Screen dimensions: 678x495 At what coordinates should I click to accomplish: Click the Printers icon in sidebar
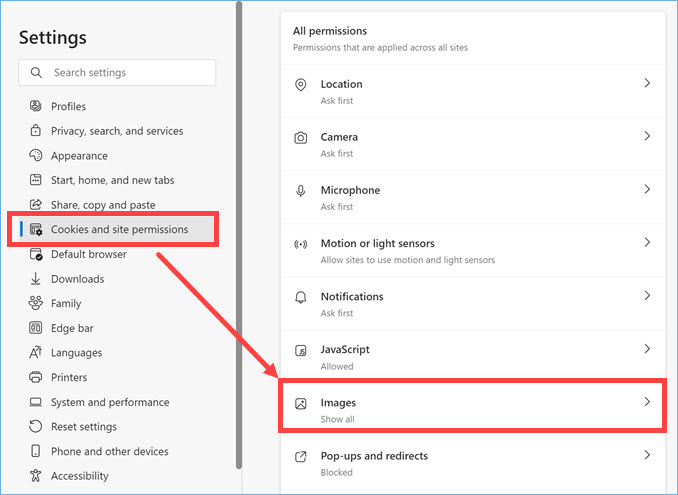(x=36, y=377)
